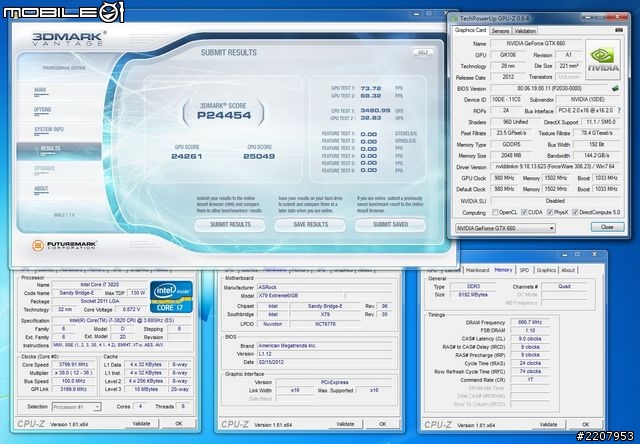This screenshot has height=444, width=640.
Task: Click the Help button in 3DMark Vantage
Action: click(423, 52)
